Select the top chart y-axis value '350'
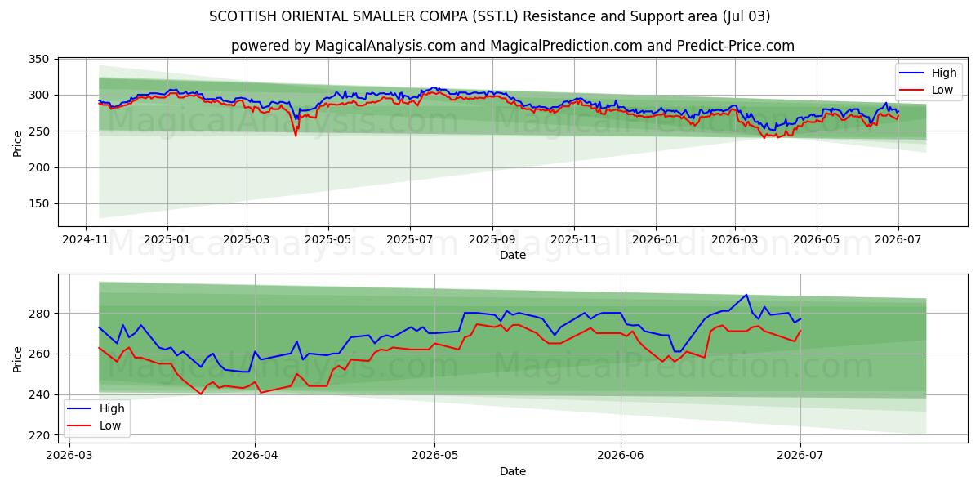The height and width of the screenshot is (490, 980). pos(41,59)
